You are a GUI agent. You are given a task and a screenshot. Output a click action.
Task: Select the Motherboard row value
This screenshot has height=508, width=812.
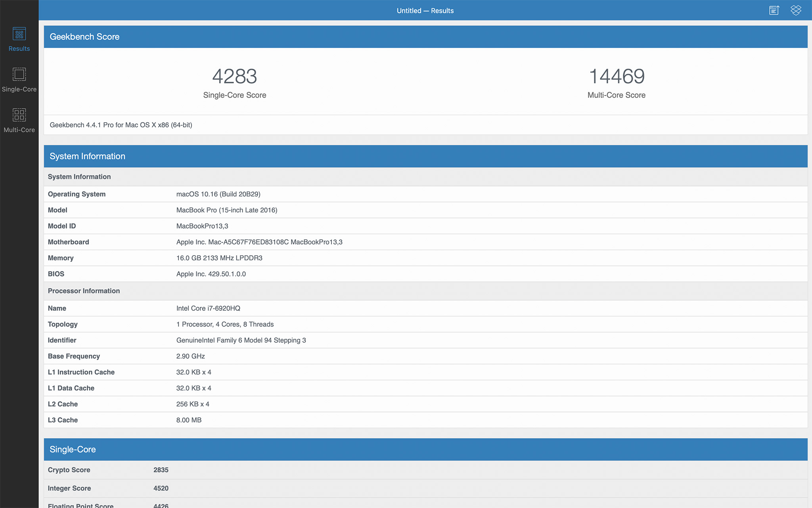259,242
